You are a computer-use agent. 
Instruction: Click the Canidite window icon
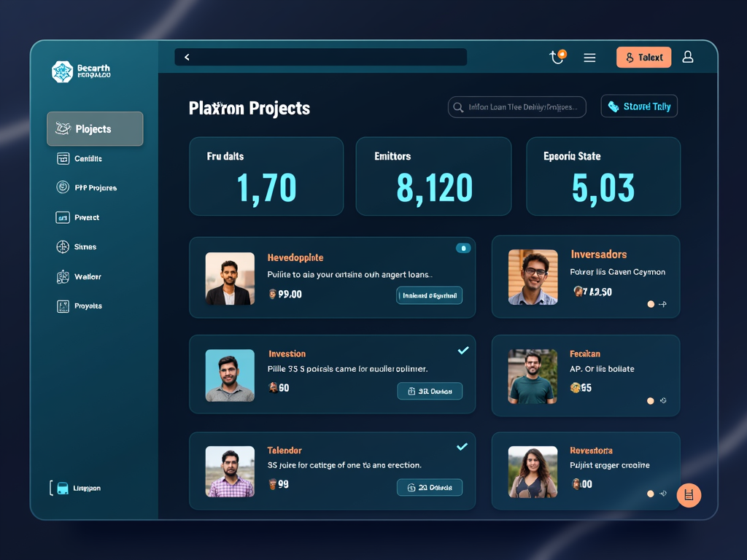(x=63, y=158)
